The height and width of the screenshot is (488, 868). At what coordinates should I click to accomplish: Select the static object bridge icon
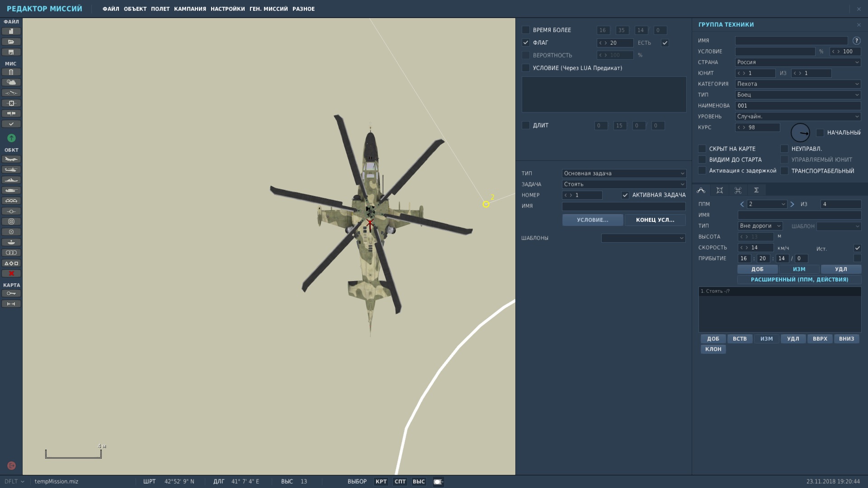point(11,201)
